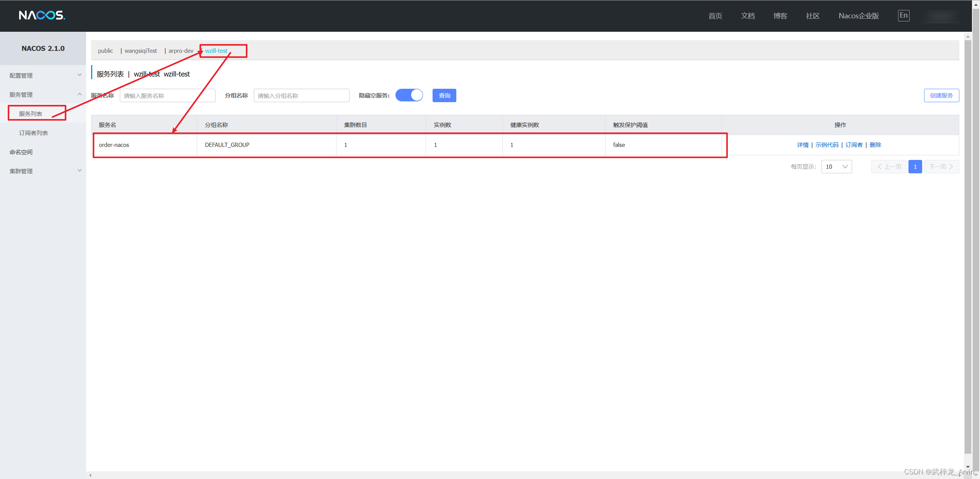
Task: Open 文档 in top navigation
Action: coord(748,16)
